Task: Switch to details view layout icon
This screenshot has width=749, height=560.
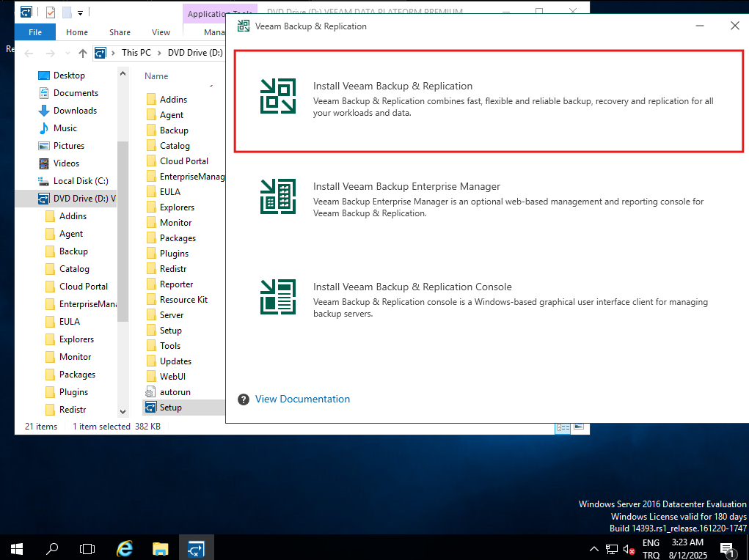Action: tap(563, 428)
